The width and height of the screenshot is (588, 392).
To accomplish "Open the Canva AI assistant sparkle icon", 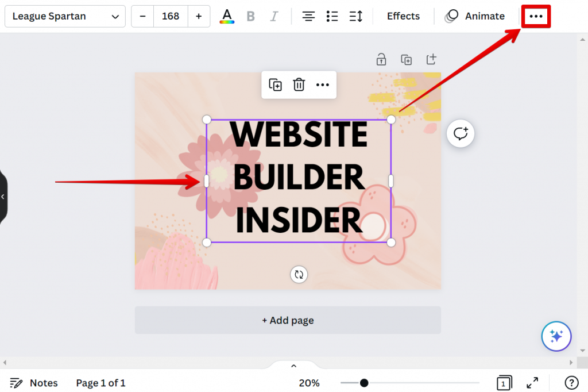I will click(x=556, y=336).
